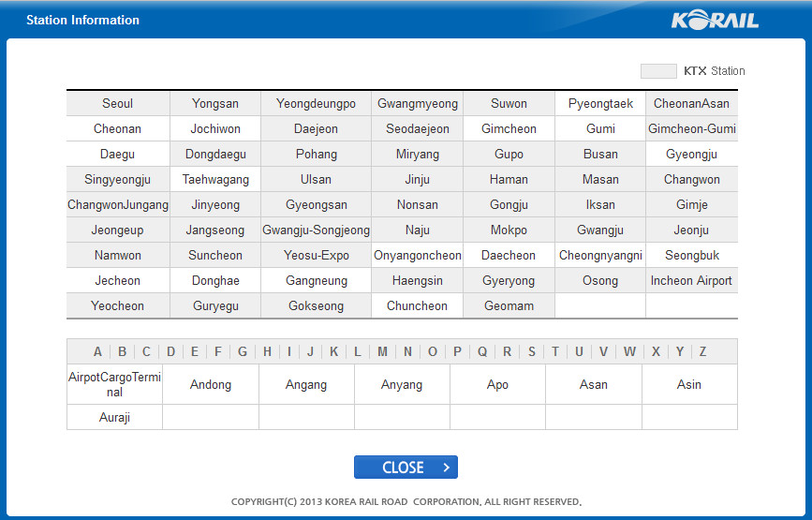Select Chuncheon station
Image resolution: width=812 pixels, height=520 pixels.
[x=417, y=306]
